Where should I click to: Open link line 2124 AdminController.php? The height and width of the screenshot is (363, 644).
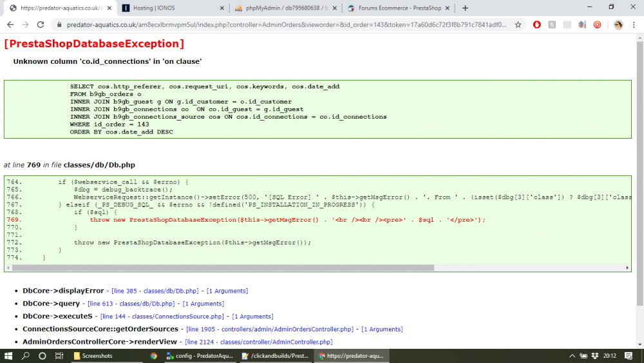tap(259, 342)
